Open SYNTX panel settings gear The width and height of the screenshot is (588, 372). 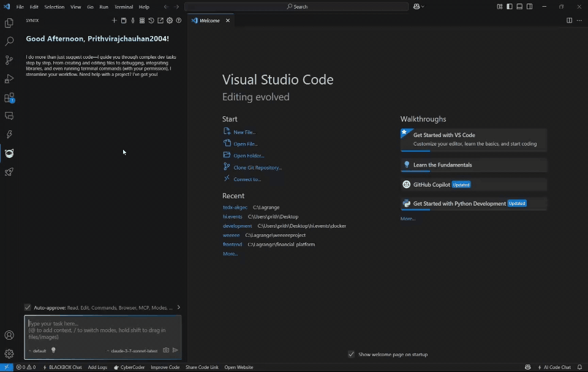(170, 21)
